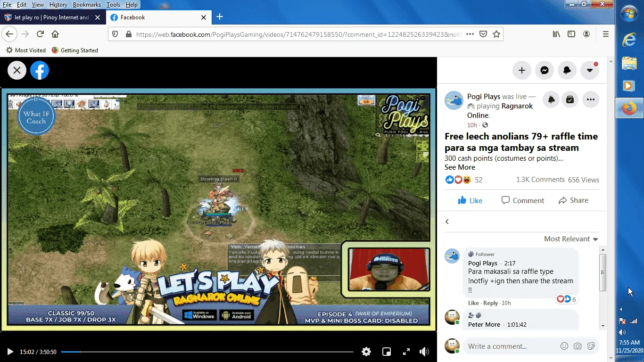The width and height of the screenshot is (644, 362).
Task: Insert an emoji in the comment box
Action: pyautogui.click(x=564, y=346)
